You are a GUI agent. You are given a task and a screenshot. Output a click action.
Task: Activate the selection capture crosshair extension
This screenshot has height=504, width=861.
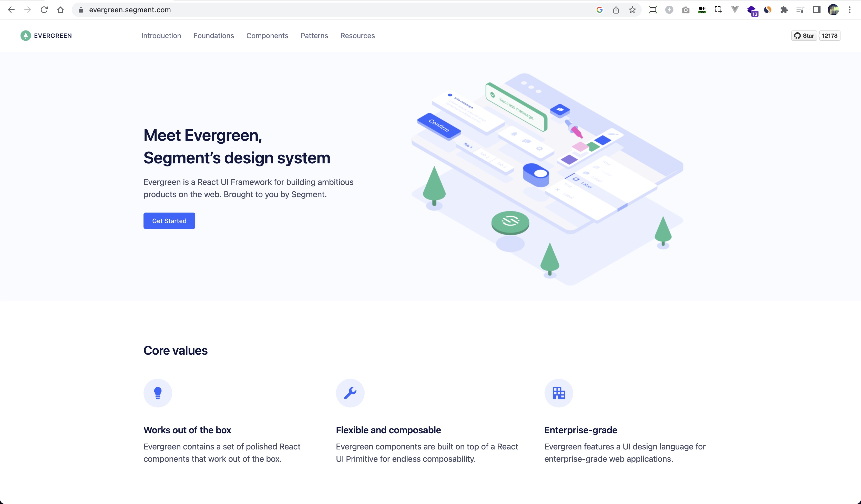coord(719,10)
